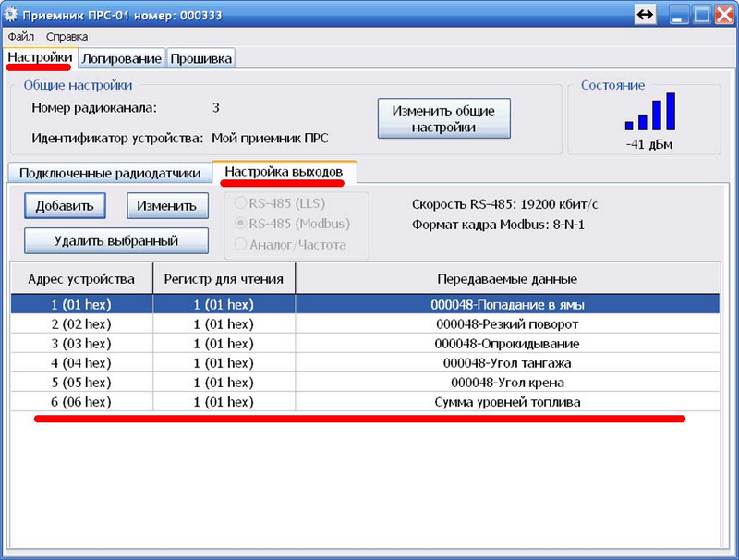Open the Подключенные радиодатчики tab
This screenshot has width=739, height=560.
pyautogui.click(x=110, y=173)
